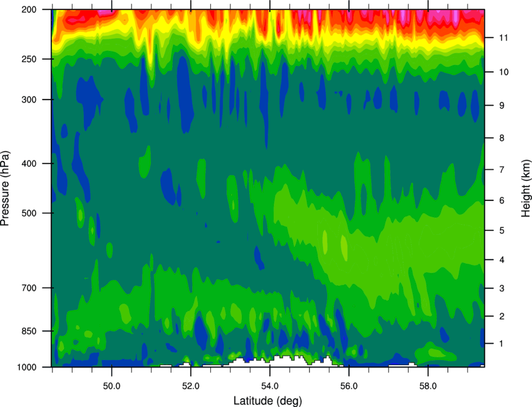Select the 54.0 latitude tick label
Viewport: 532px width, 407px height.
pyautogui.click(x=270, y=386)
